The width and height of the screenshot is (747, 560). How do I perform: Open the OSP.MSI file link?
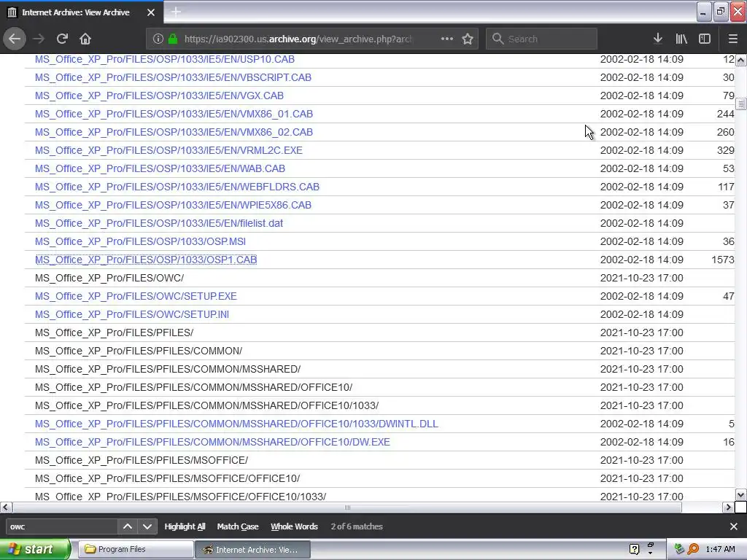(141, 241)
